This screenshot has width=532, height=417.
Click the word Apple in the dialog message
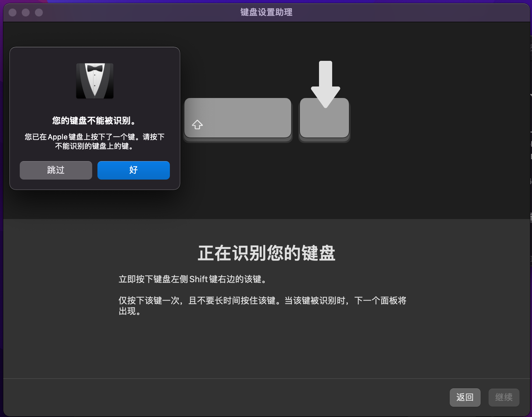pos(58,137)
